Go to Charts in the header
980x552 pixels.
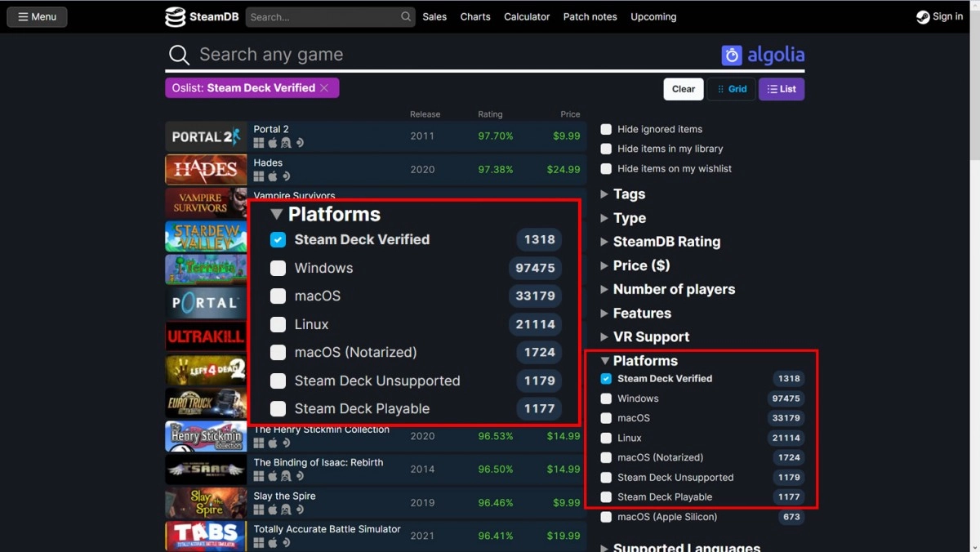(475, 16)
